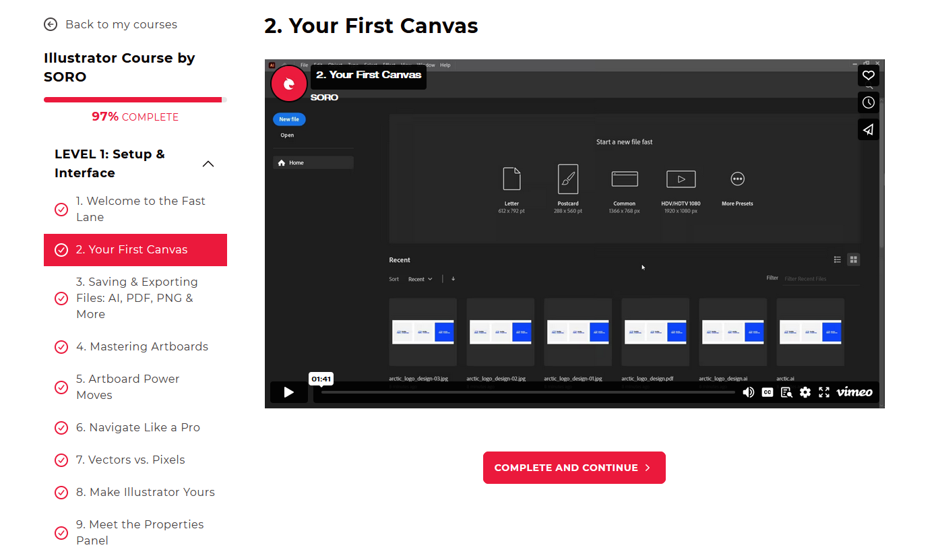938x560 pixels.
Task: Open video settings gear icon
Action: (x=805, y=392)
